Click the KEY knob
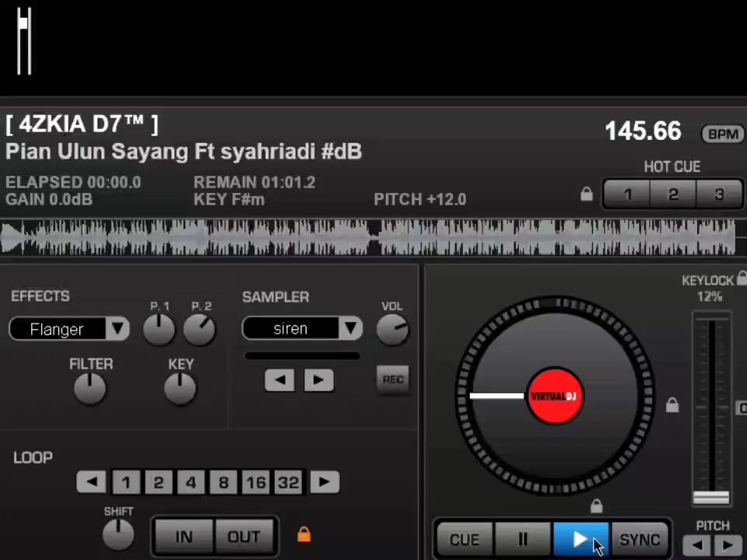747x560 pixels. point(180,389)
